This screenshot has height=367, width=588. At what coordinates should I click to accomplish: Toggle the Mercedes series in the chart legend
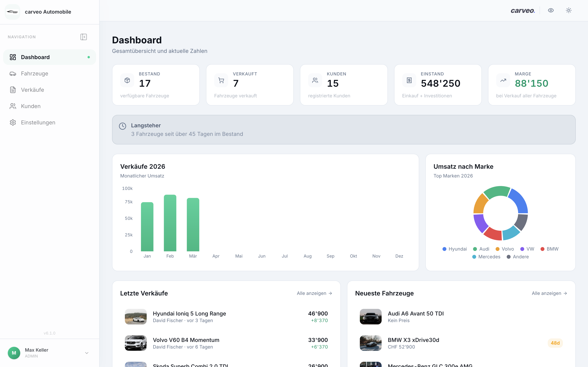coord(486,257)
